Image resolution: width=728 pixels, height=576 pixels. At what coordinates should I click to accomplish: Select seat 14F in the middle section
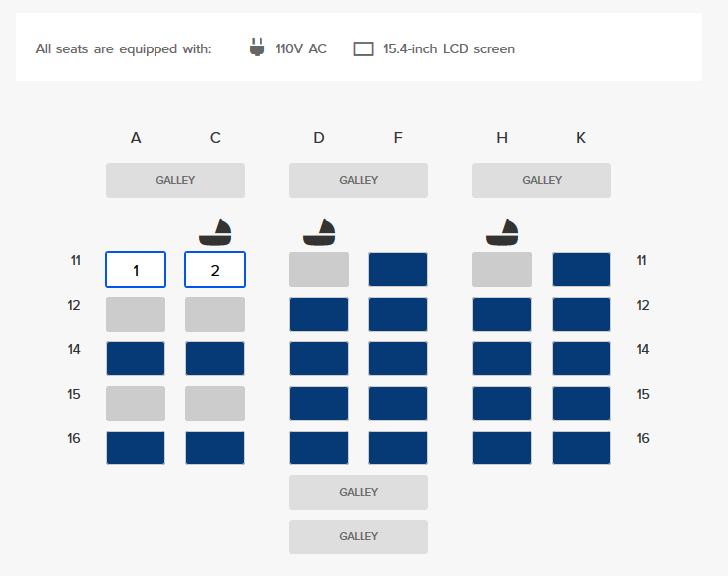pos(398,359)
